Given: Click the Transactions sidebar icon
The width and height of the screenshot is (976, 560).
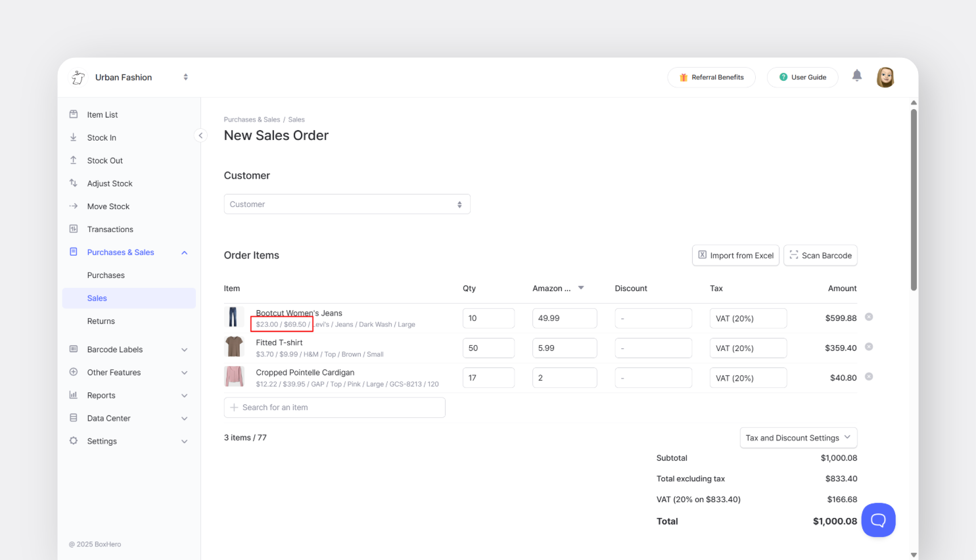Looking at the screenshot, I should click(x=73, y=229).
